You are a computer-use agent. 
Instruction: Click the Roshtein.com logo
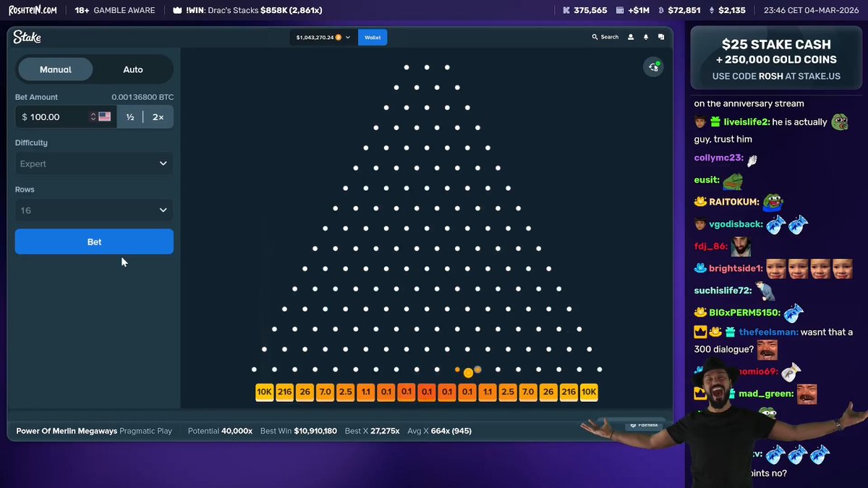pos(33,10)
